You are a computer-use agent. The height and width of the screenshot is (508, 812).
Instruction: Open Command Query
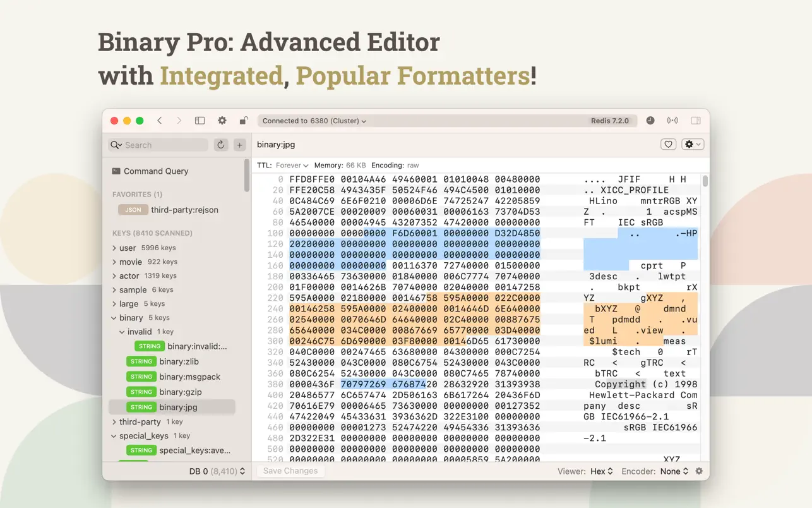155,171
